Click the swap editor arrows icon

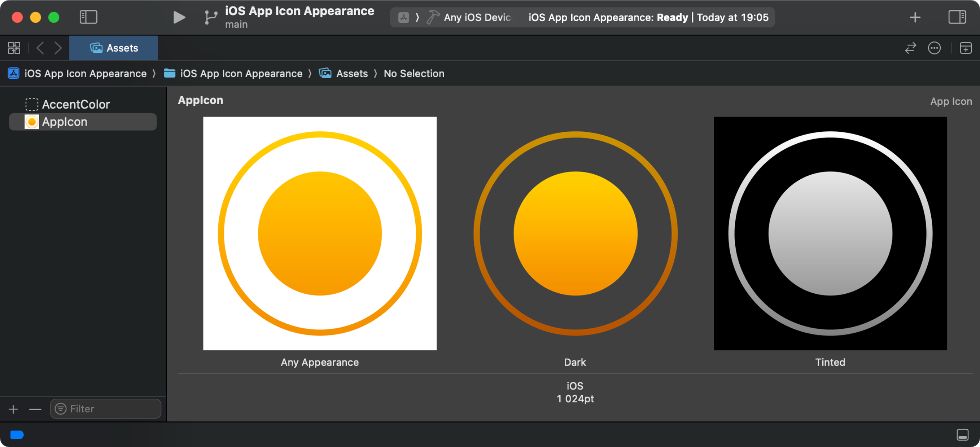pos(911,48)
